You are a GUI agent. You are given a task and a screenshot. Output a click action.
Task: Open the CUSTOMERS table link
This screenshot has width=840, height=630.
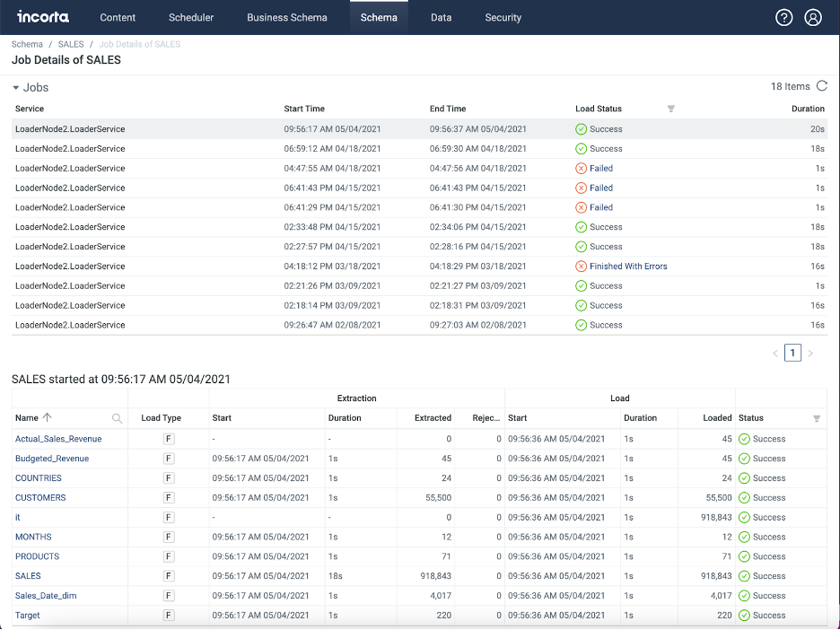click(x=40, y=497)
